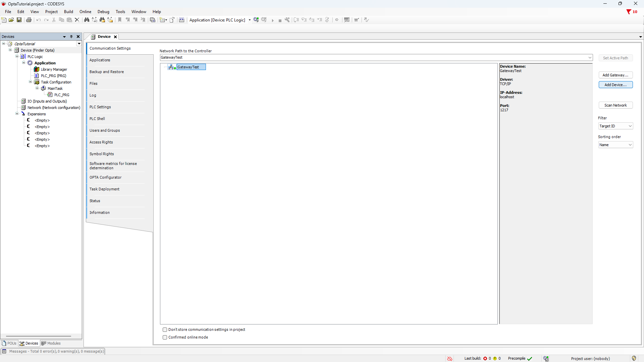The width and height of the screenshot is (644, 362).
Task: Click the Print toolbar icon
Action: [x=29, y=20]
